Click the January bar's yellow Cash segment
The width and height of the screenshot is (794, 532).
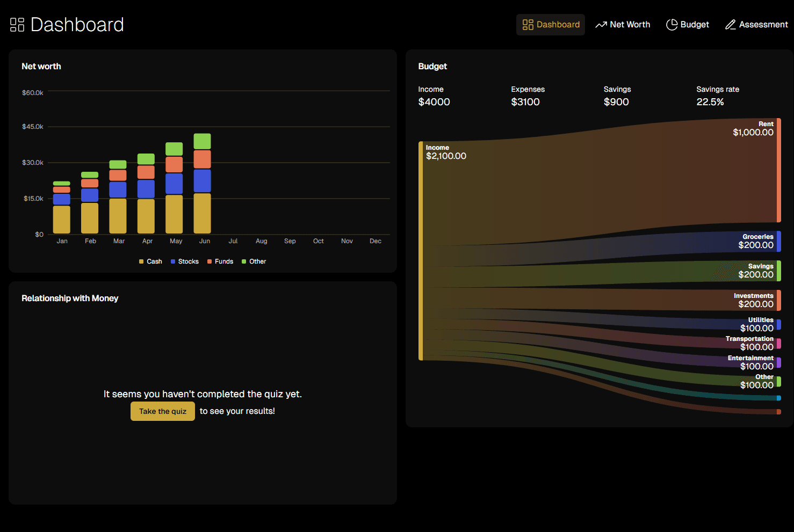[62, 220]
